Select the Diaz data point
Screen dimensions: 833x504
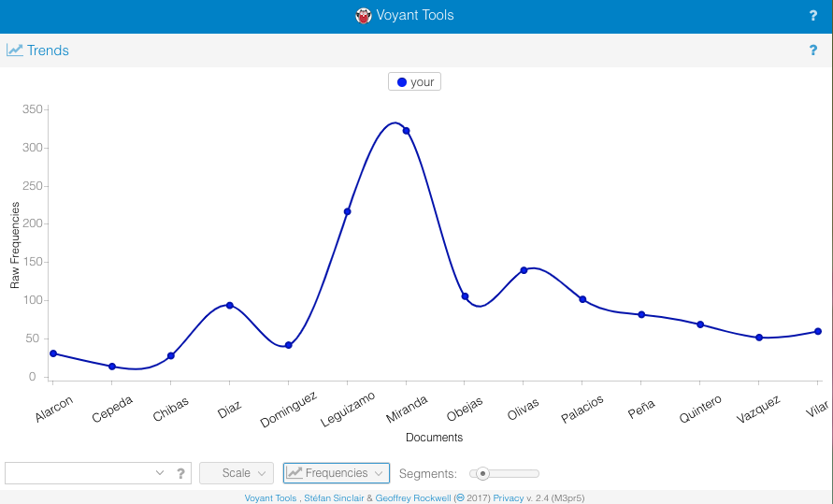229,306
